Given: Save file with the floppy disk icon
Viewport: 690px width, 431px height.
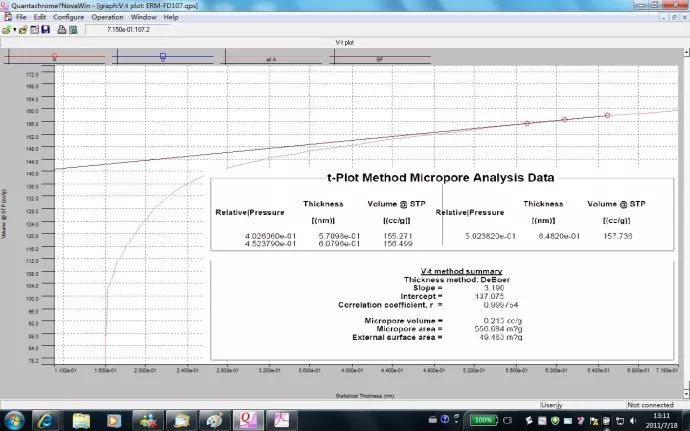Looking at the screenshot, I should (x=45, y=30).
